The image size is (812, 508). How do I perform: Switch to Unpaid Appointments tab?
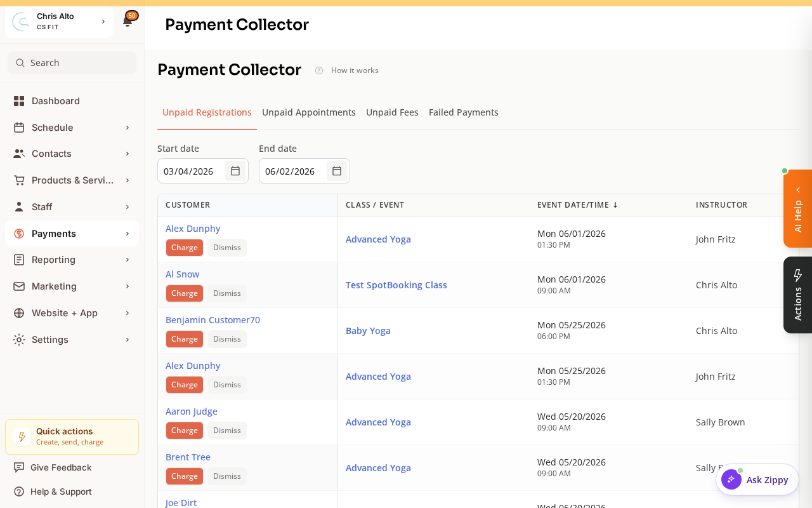coord(309,112)
